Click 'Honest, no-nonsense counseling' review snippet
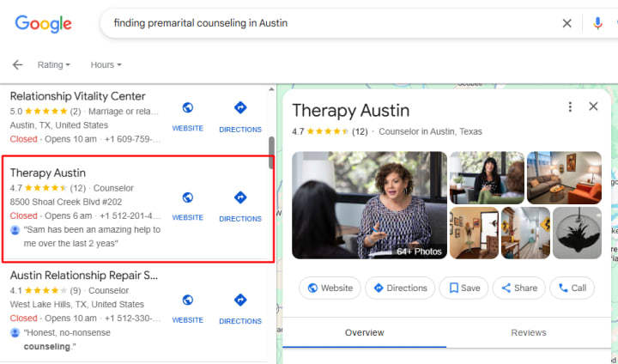Viewport: 618px width, 364px height. click(67, 340)
